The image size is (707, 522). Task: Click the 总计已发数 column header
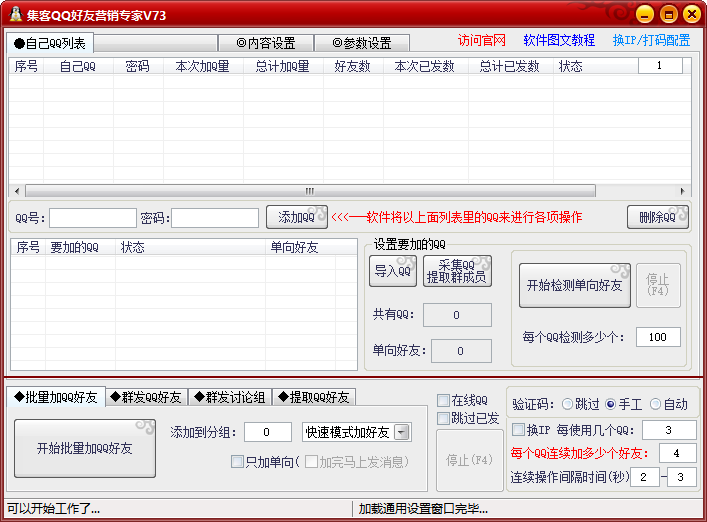[510, 66]
